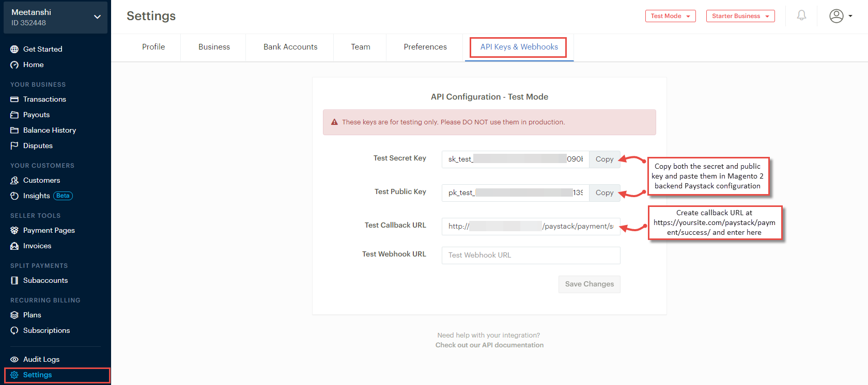Expand the Meetanshi business switcher
This screenshot has height=385, width=868.
point(56,18)
